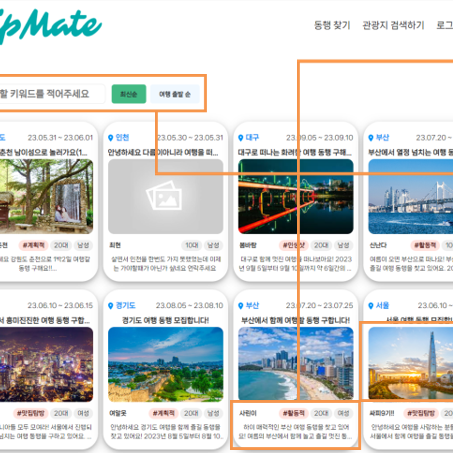Click the 20대 tag on 사린이's card
The image size is (453, 453).
pos(321,413)
